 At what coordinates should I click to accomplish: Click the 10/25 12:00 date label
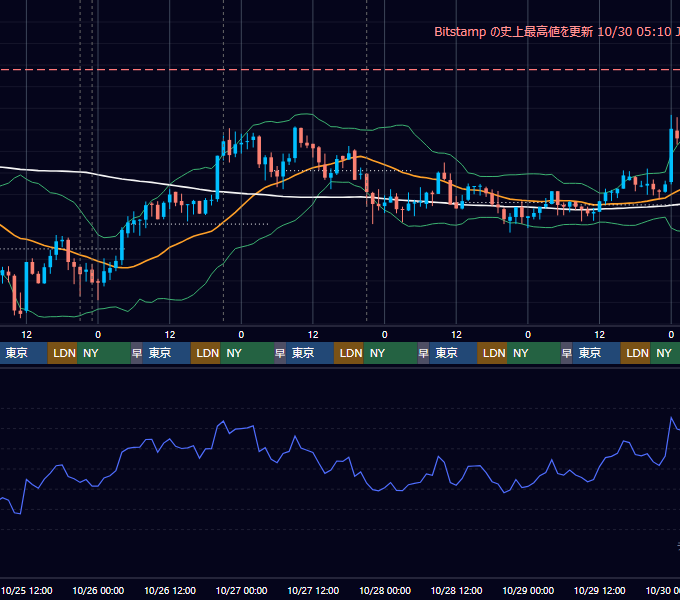click(x=27, y=590)
